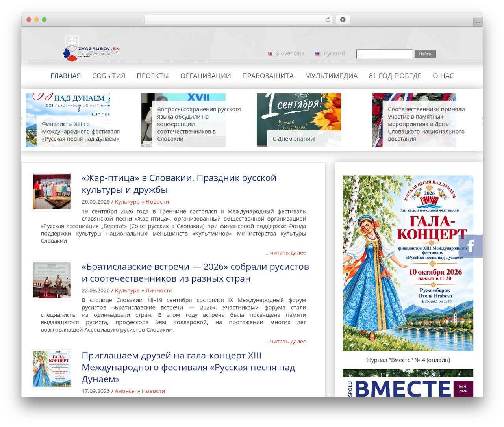Open the О НАС menu item
The height and width of the screenshot is (427, 504).
(443, 76)
